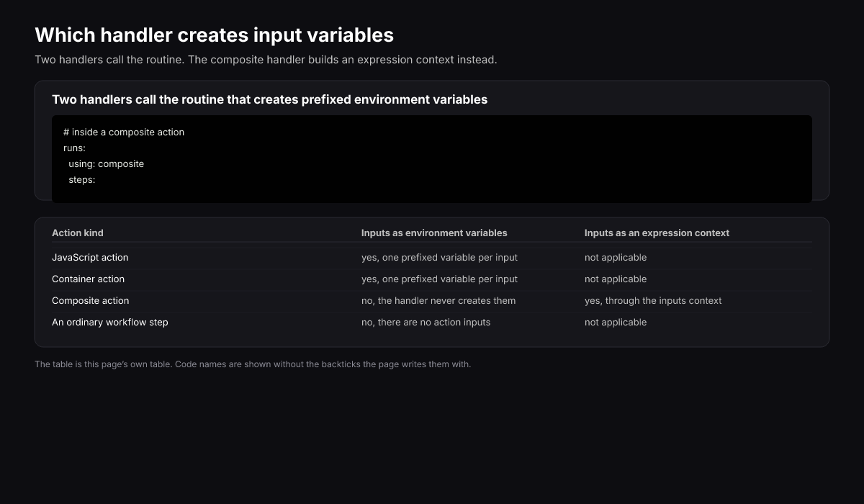This screenshot has height=504, width=864.
Task: Click "not applicable" in the Container action row
Action: pos(616,279)
